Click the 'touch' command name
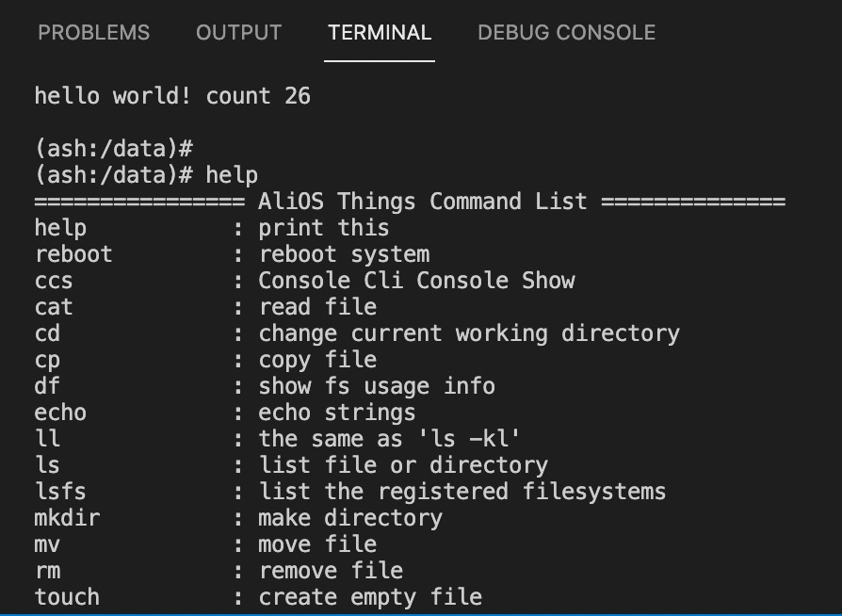842x616 pixels. (x=67, y=597)
